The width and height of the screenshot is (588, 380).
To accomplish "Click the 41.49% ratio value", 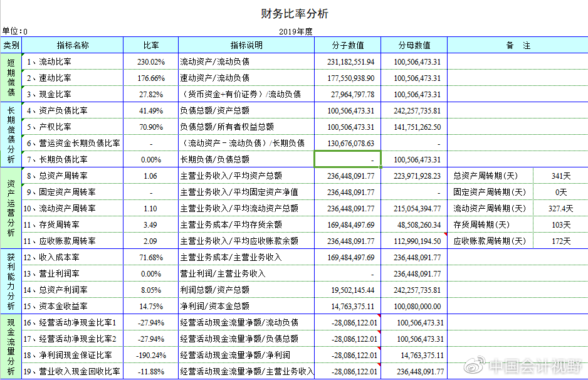I will tap(150, 110).
